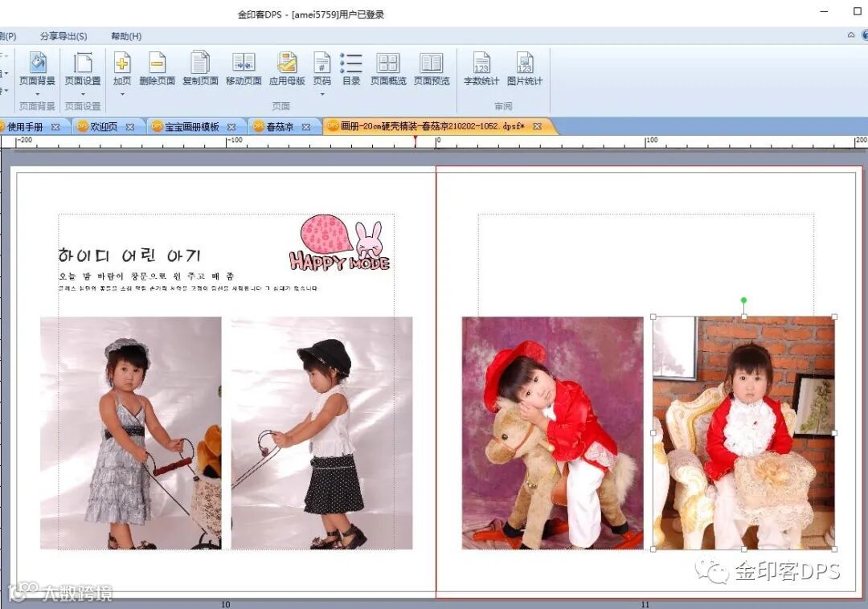Close the 春菇凉 tab
This screenshot has width=868, height=609.
306,127
